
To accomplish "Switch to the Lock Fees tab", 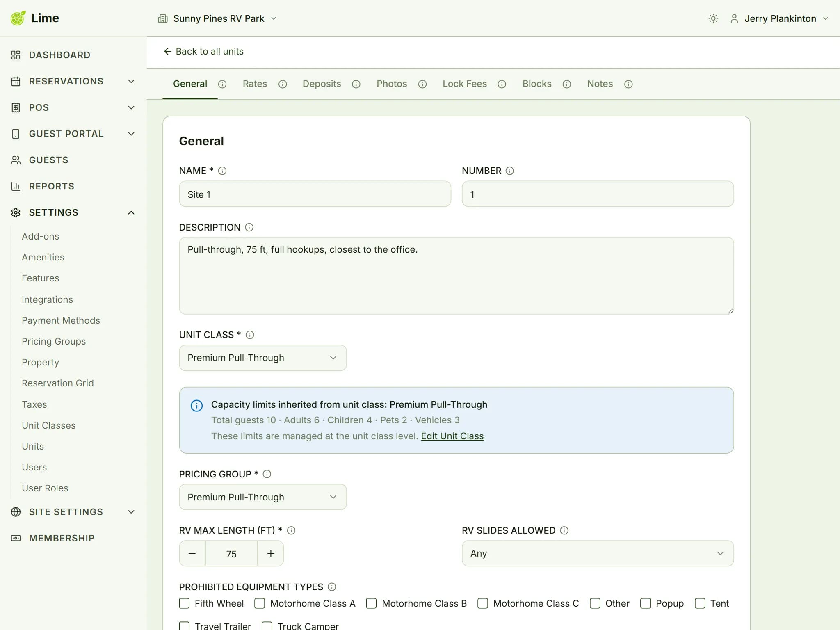I will [465, 84].
